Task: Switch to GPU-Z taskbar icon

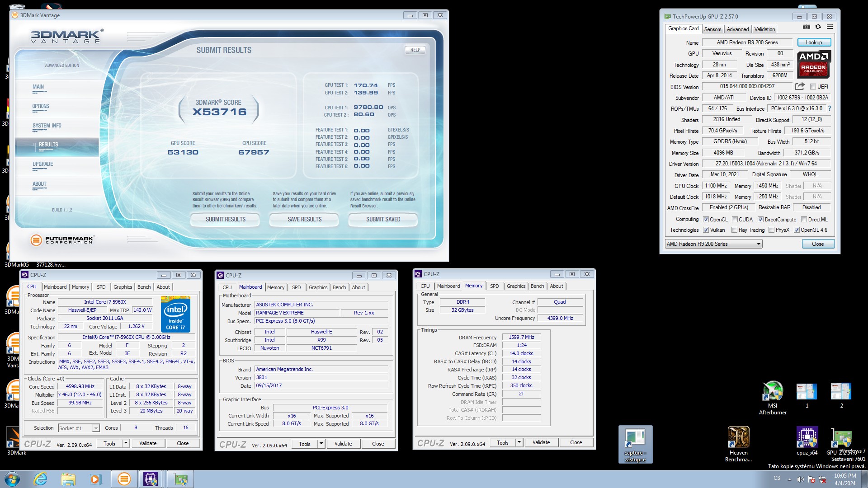Action: click(181, 479)
